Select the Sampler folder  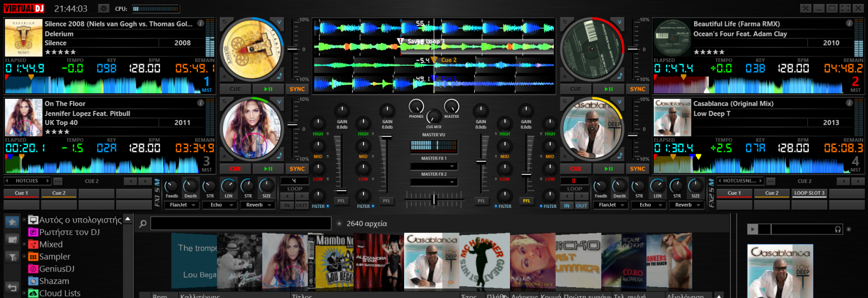point(49,257)
